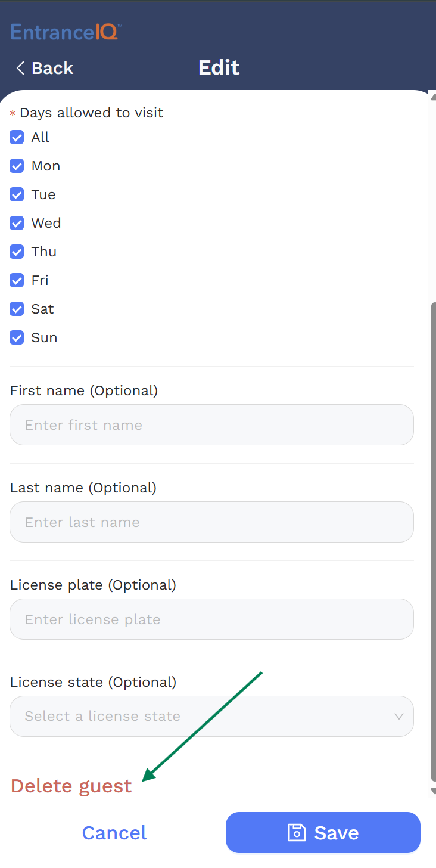
Task: Uncheck Sat visiting day
Action: point(17,309)
